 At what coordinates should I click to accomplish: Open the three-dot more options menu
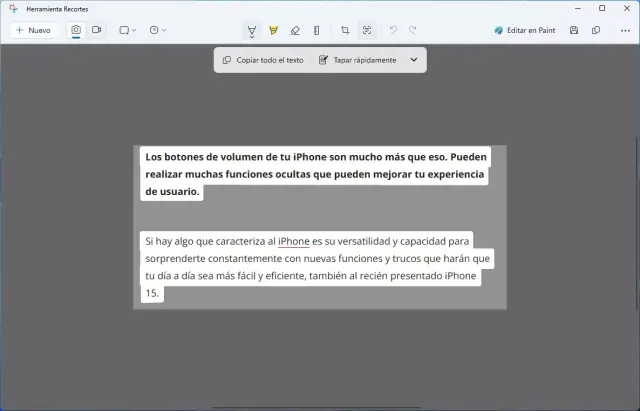pos(625,30)
